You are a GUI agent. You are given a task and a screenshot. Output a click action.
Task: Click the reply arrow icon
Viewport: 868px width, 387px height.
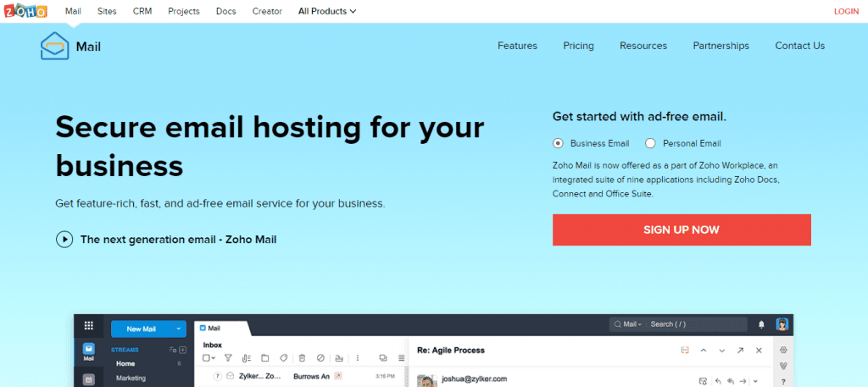pyautogui.click(x=718, y=381)
